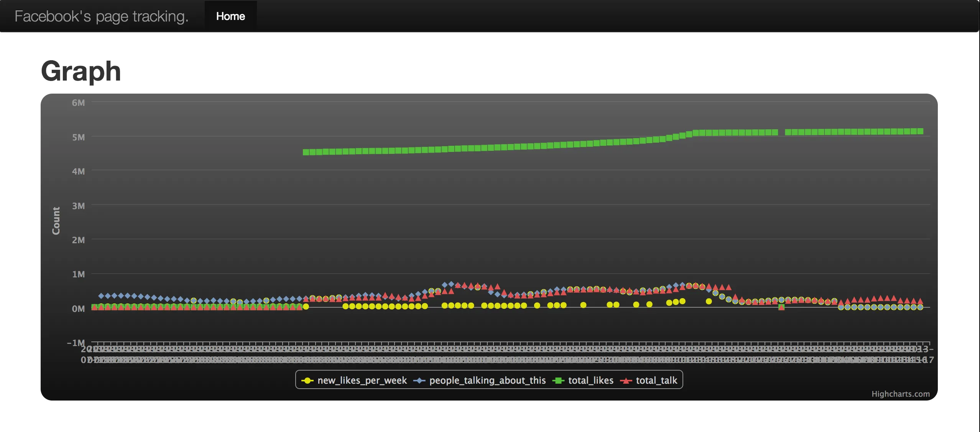Click the red triangle total_talk legend marker

pyautogui.click(x=626, y=381)
